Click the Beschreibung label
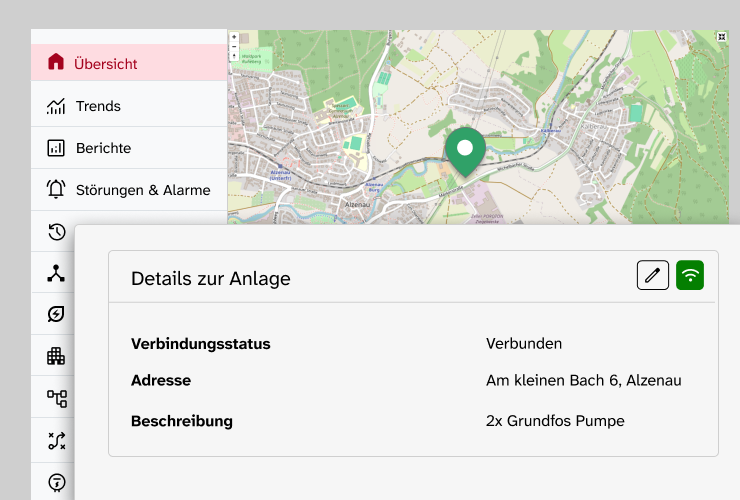Screen dimensions: 740x500 (182, 421)
